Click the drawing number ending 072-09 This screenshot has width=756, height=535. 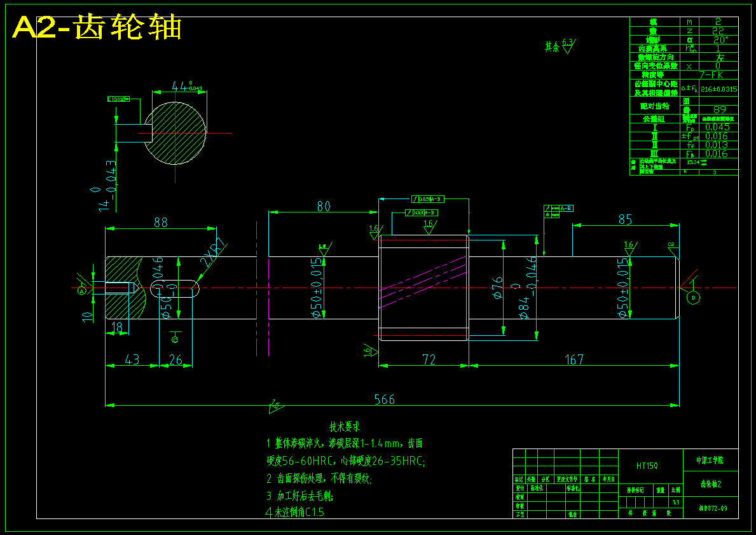(x=713, y=508)
